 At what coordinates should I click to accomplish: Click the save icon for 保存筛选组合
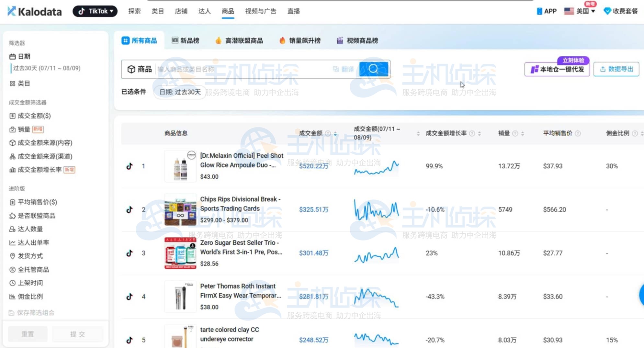click(x=12, y=312)
